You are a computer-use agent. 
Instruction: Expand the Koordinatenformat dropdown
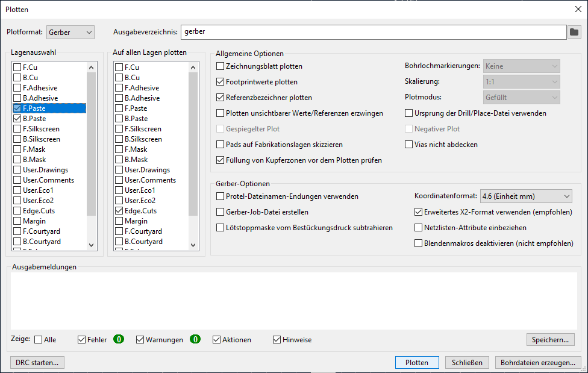[525, 196]
